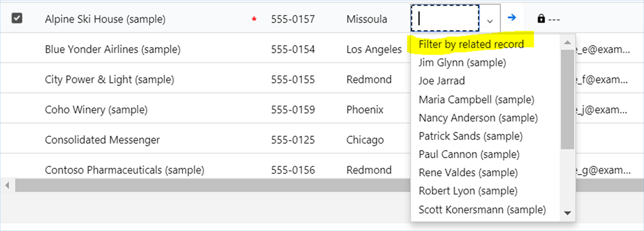Click the Consolidated Messenger phone cell 555-0125
Screen dimensions: 644x231
[293, 140]
